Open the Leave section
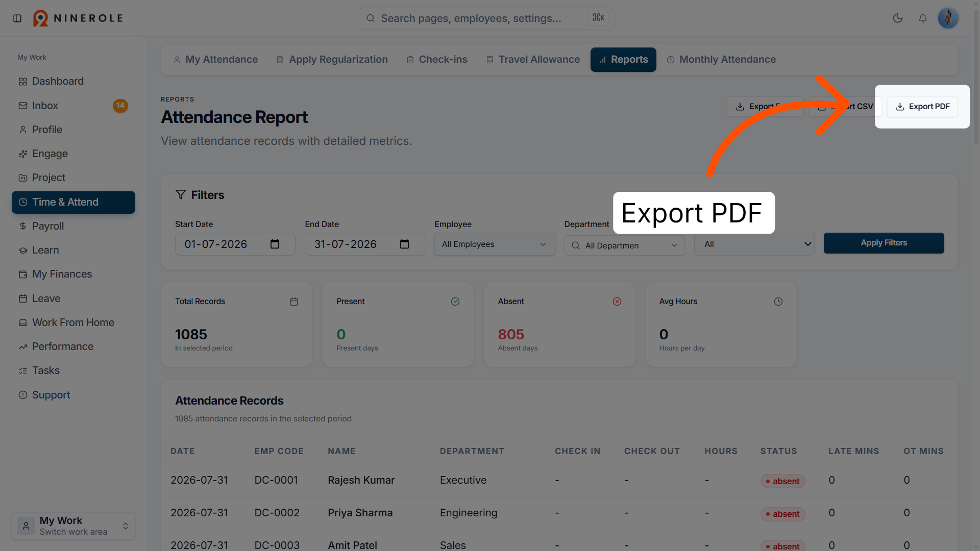980x551 pixels. [73, 298]
